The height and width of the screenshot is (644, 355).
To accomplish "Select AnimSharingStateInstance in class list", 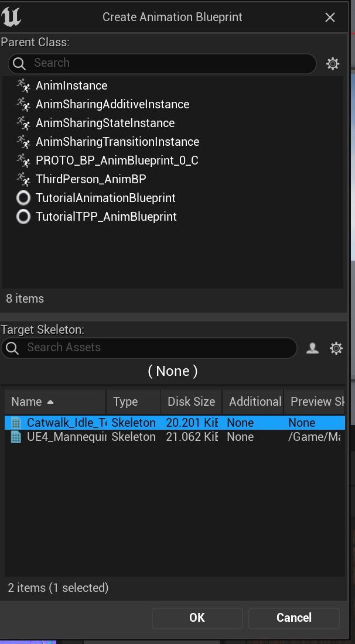I will pyautogui.click(x=105, y=123).
